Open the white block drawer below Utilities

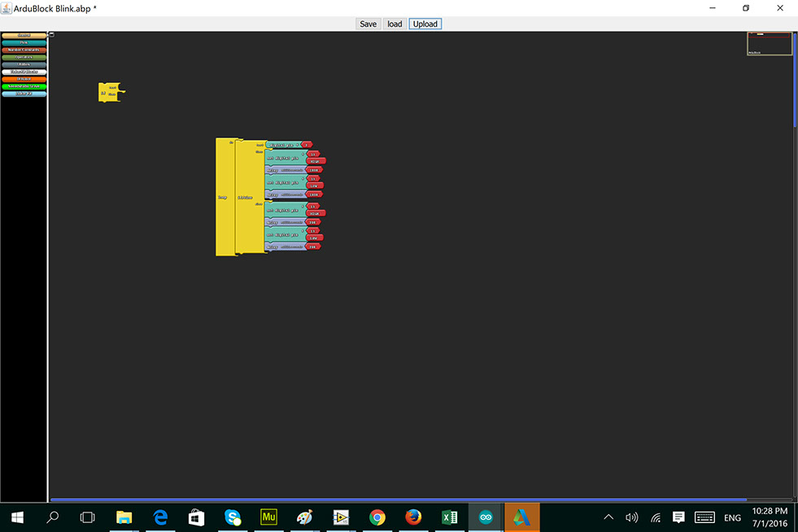point(24,72)
